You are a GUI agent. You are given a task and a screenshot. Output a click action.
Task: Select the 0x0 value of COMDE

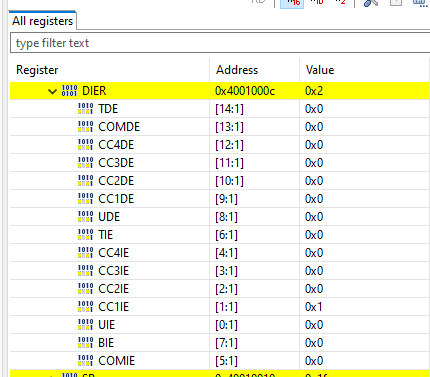pyautogui.click(x=314, y=127)
